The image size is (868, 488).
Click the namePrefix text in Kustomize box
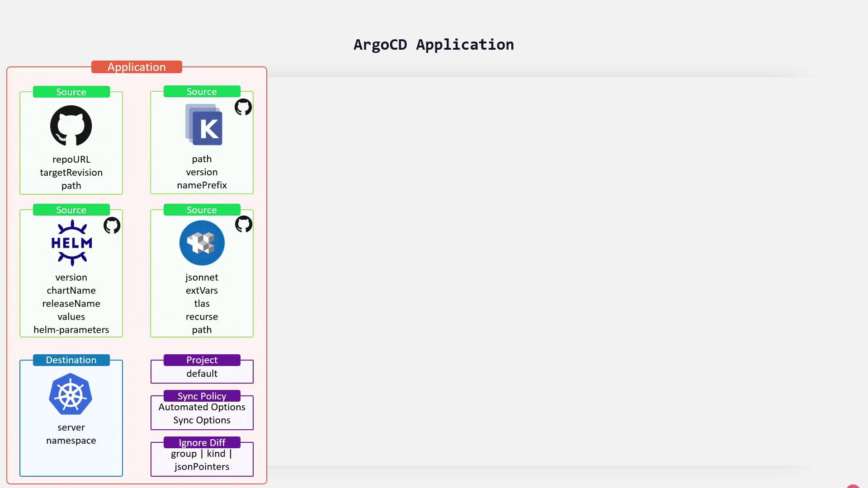pos(202,185)
